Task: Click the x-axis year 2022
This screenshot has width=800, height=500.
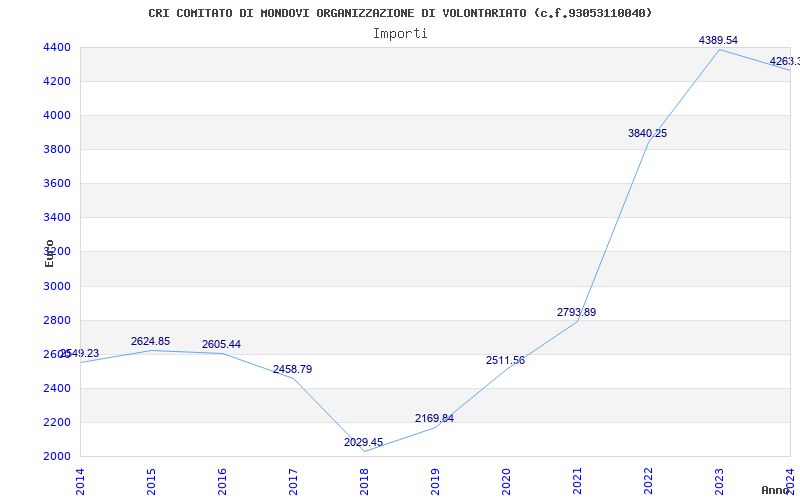Action: click(x=647, y=482)
